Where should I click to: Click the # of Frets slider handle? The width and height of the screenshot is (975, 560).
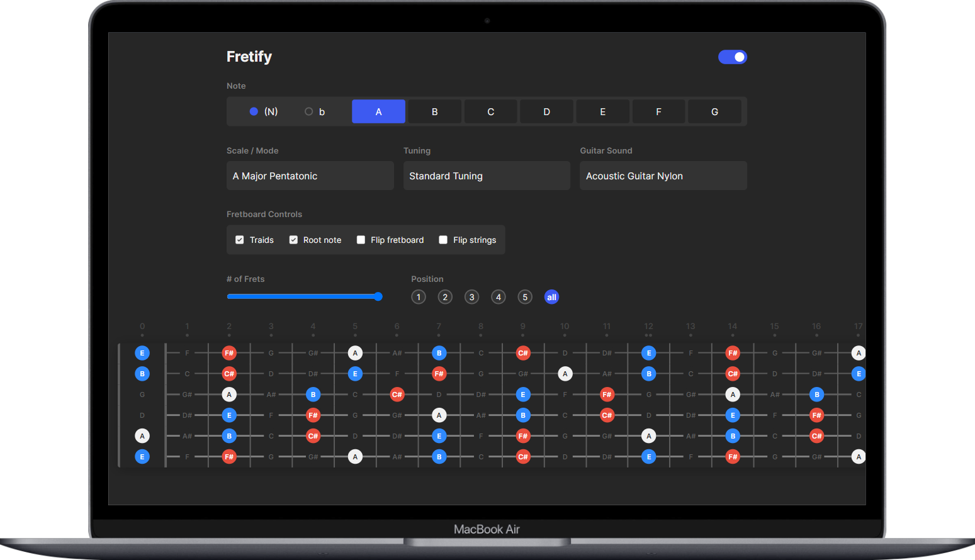coord(378,296)
